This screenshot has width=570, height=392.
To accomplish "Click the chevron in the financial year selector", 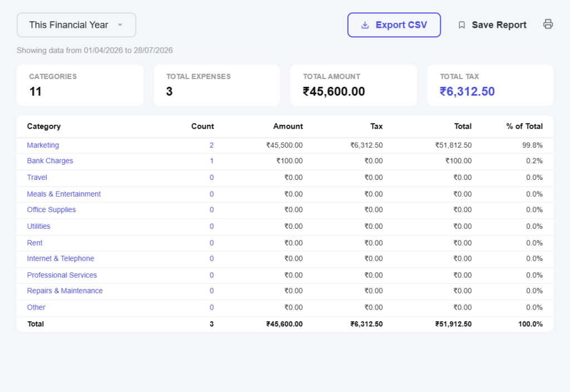I will (120, 24).
